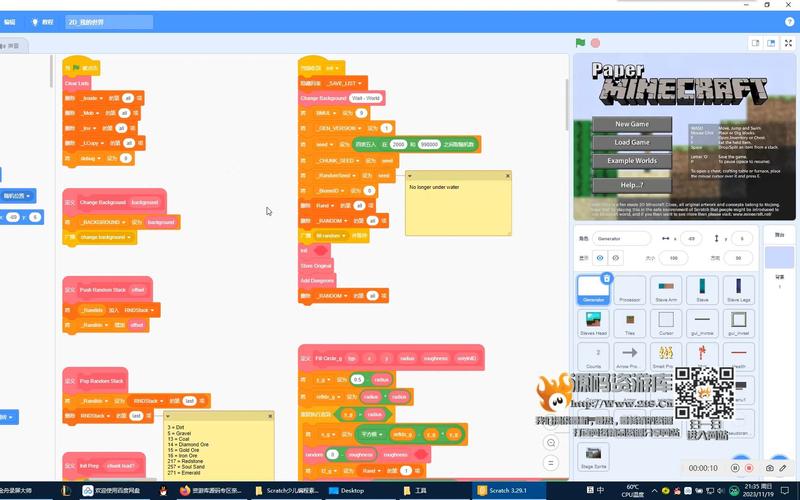Hide the sprite with the crossed eye toggle

tap(615, 258)
